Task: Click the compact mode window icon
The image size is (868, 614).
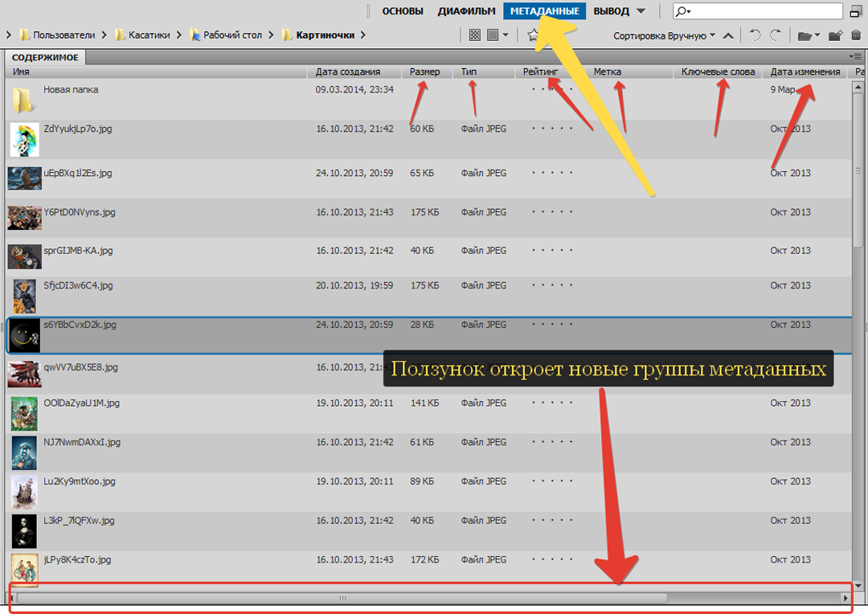Action: 856,11
